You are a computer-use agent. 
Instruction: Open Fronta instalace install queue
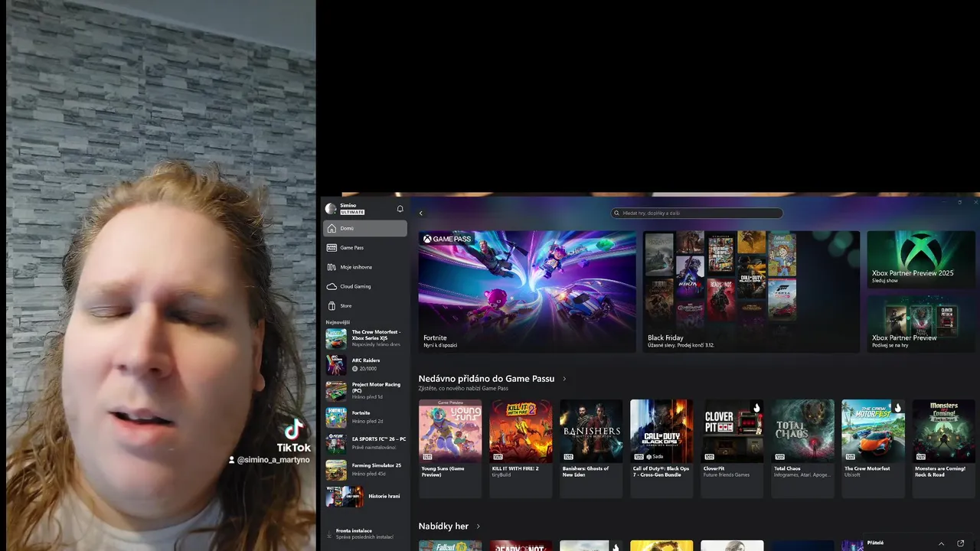365,533
